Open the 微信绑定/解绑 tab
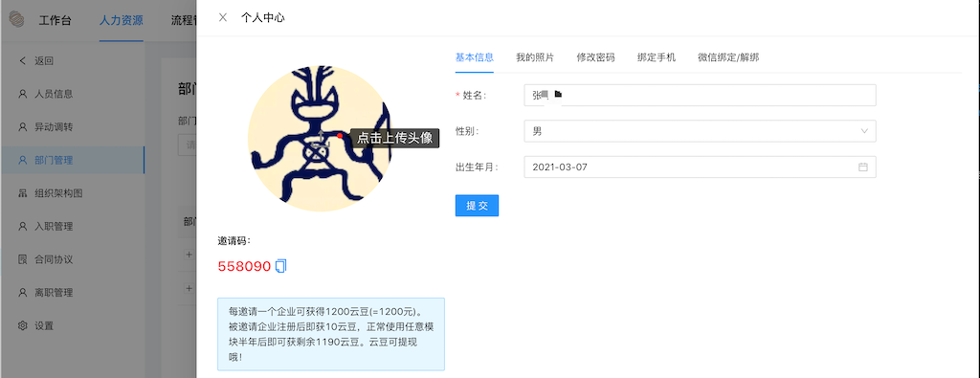Screen dimensions: 980x378 [x=728, y=57]
